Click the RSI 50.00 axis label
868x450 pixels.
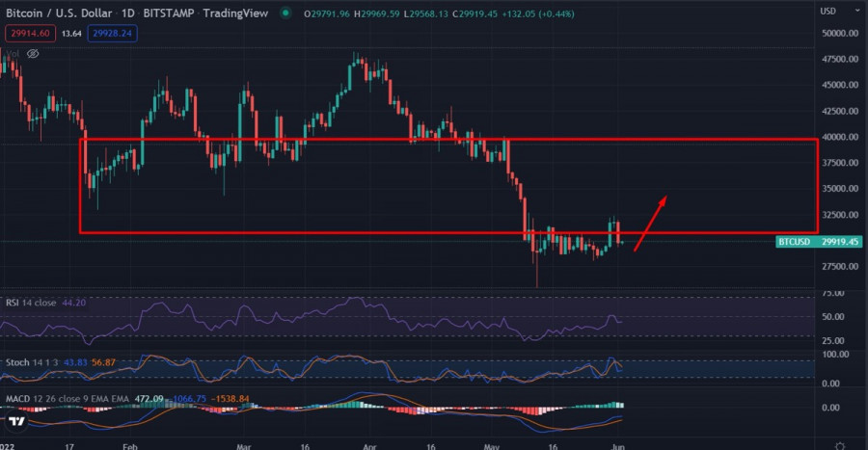click(x=833, y=317)
